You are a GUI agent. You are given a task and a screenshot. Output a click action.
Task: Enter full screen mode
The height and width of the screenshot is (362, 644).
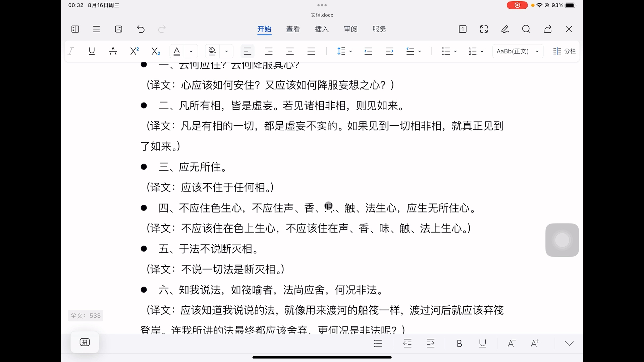(484, 29)
